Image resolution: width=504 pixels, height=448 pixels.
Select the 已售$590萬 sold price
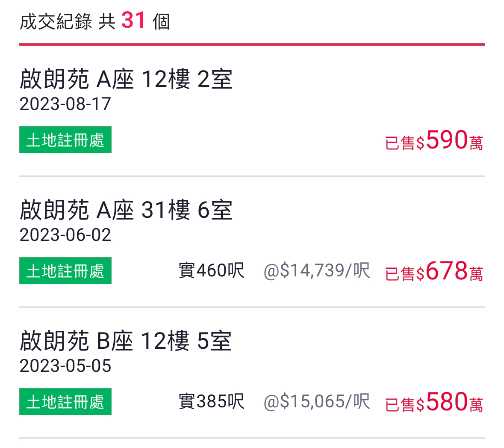(434, 140)
